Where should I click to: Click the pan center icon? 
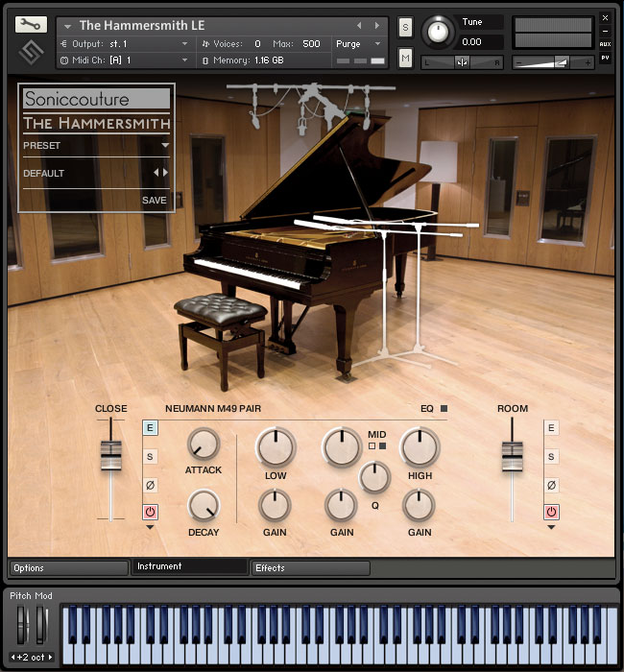click(462, 62)
